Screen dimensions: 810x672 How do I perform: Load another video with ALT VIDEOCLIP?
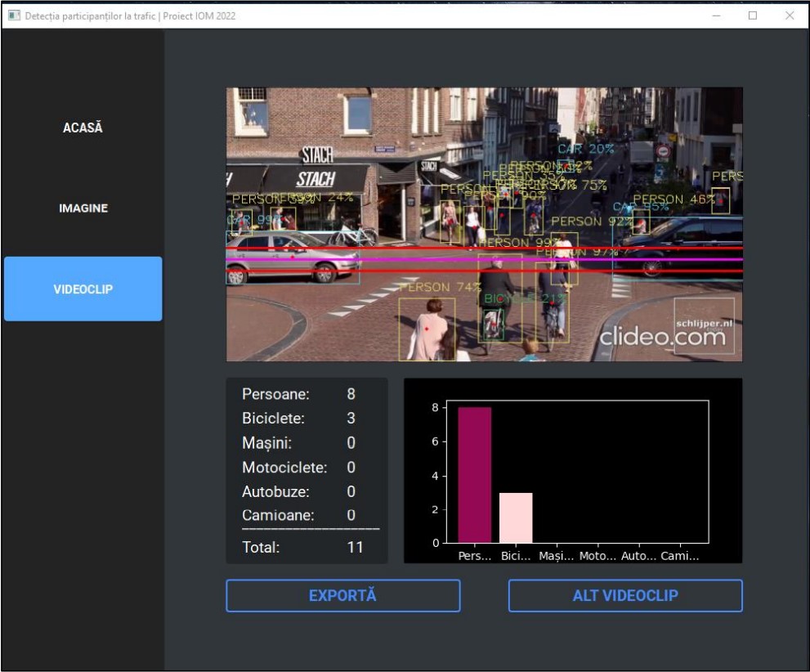[624, 596]
